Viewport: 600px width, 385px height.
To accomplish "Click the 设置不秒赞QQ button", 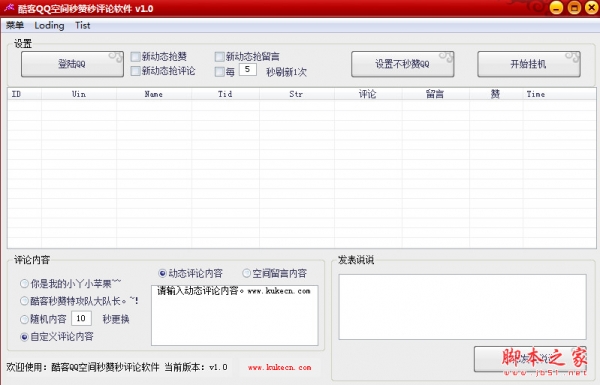I will (x=403, y=64).
